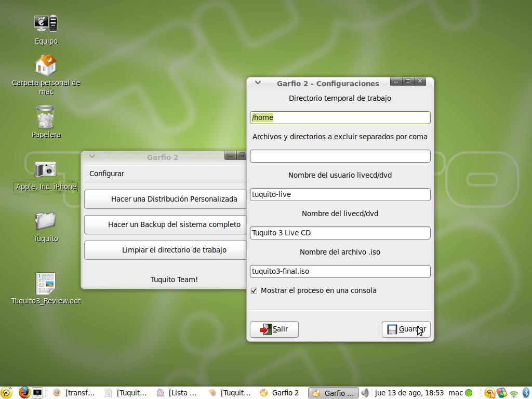Open the Configurar menu in Garfio 2

pyautogui.click(x=107, y=174)
